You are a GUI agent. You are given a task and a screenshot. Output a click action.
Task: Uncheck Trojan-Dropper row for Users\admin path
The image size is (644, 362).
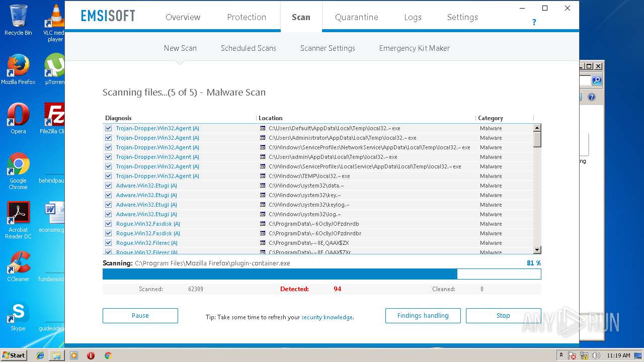[108, 157]
